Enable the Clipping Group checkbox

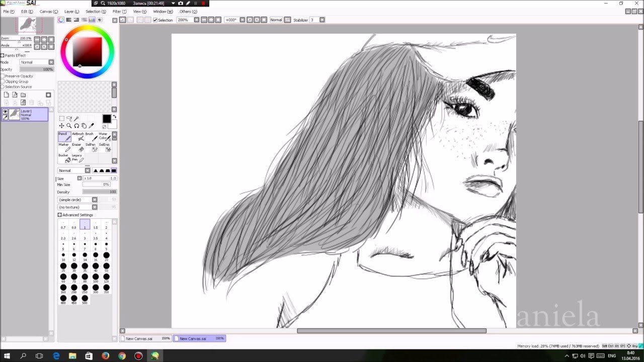tap(3, 81)
